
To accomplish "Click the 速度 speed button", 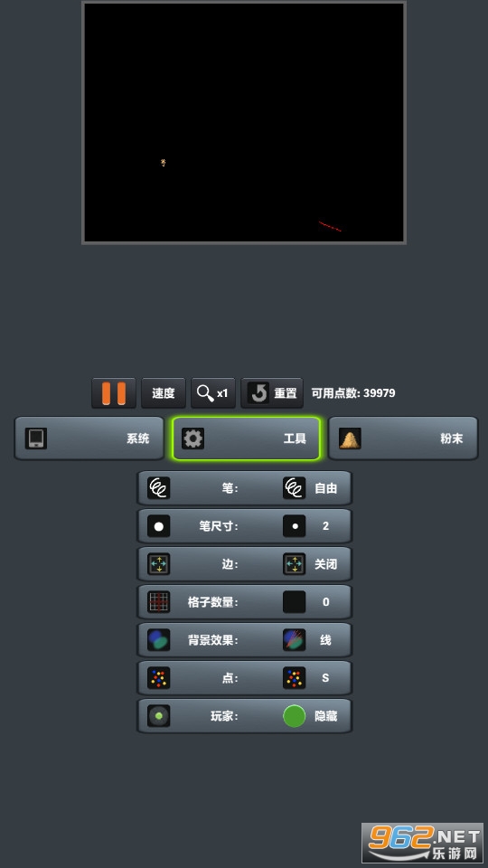I will pos(164,393).
